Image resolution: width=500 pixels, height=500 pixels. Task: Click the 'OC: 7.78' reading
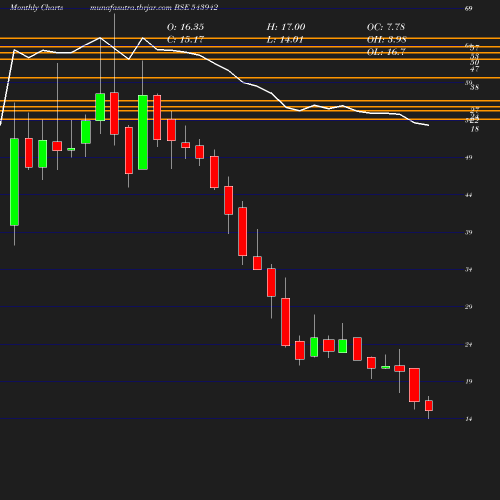(x=386, y=27)
